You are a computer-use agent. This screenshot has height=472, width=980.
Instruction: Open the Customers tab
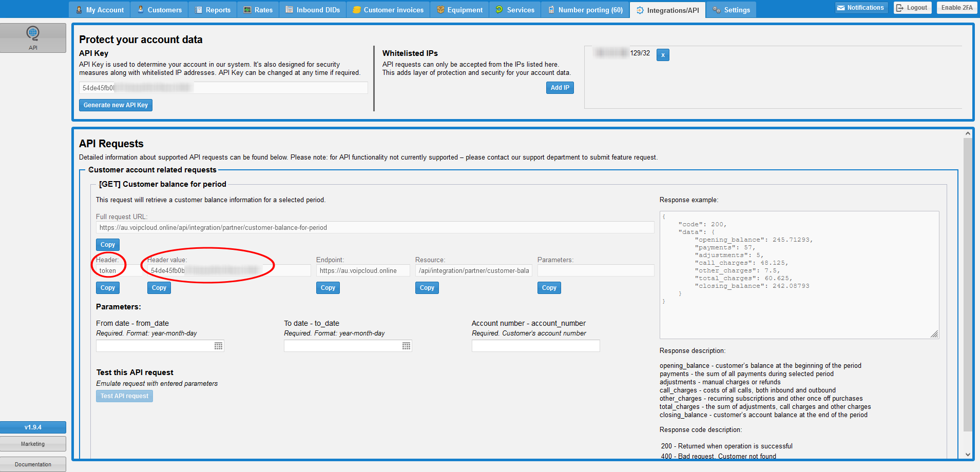pyautogui.click(x=159, y=10)
